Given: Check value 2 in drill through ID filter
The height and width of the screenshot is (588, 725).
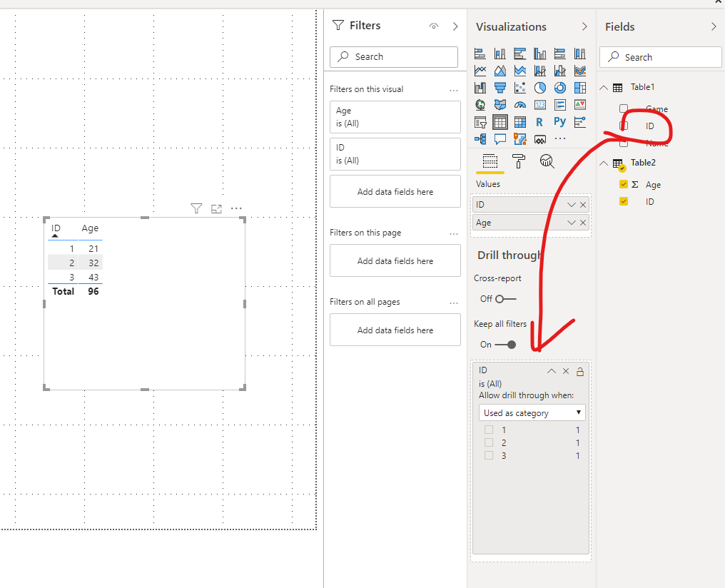Looking at the screenshot, I should tap(489, 443).
